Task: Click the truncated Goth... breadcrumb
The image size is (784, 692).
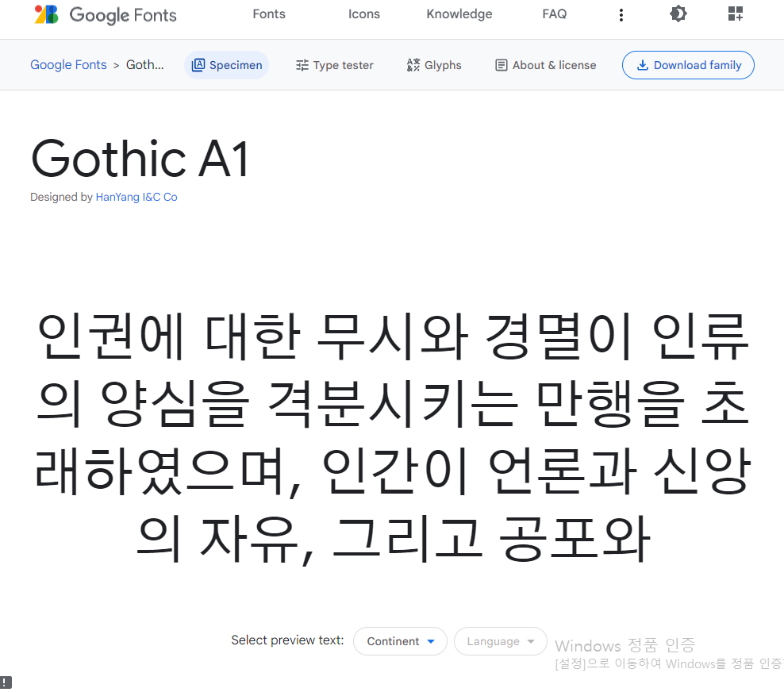Action: click(x=144, y=65)
